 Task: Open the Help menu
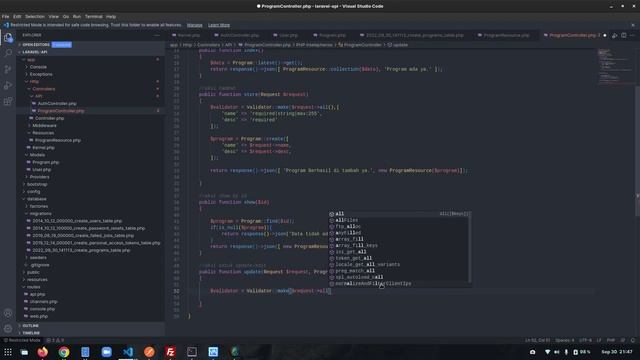tap(111, 17)
